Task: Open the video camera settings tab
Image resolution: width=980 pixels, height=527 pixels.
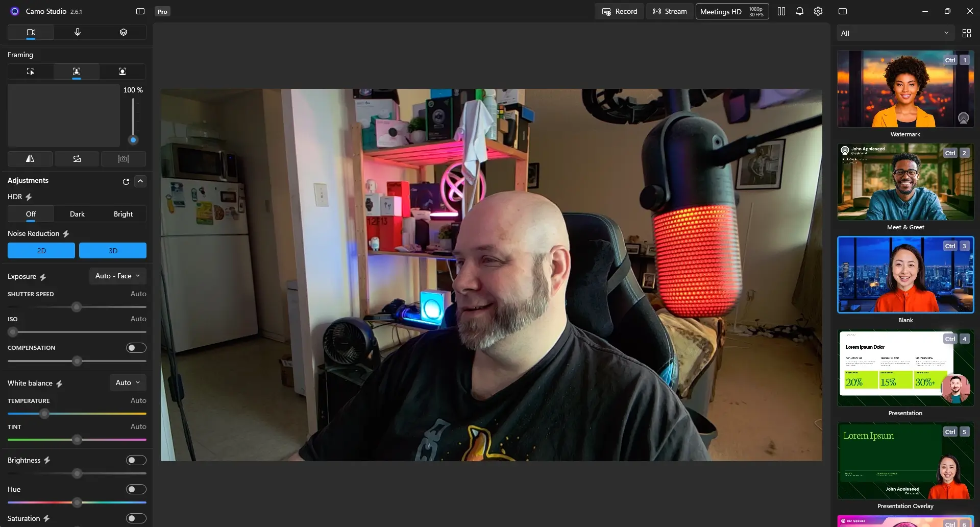Action: (31, 32)
